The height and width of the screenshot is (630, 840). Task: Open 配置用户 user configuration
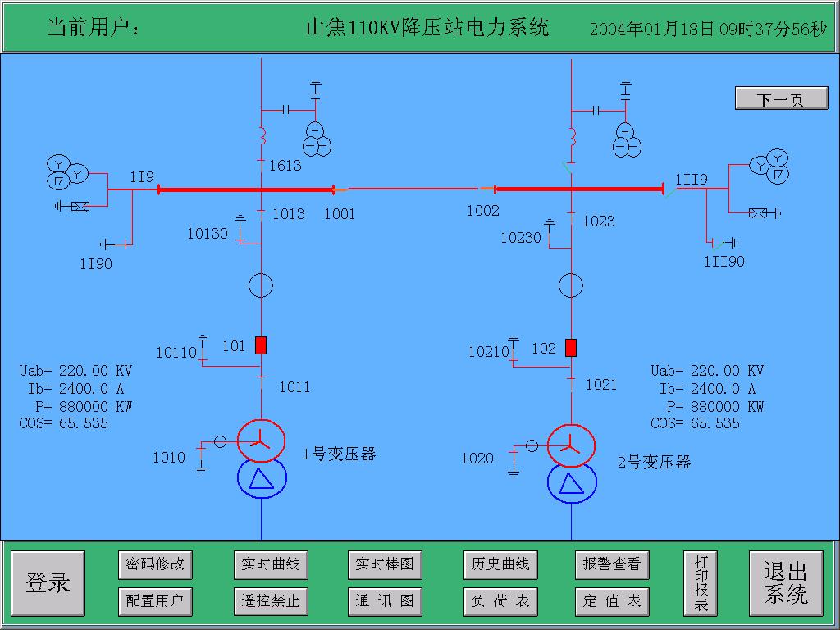155,601
